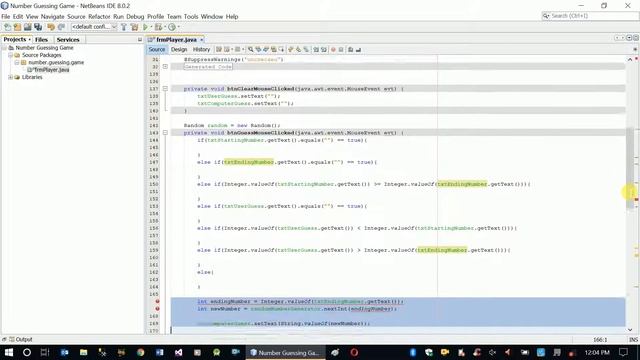
Task: Click the New File toolbar icon
Action: point(7,27)
